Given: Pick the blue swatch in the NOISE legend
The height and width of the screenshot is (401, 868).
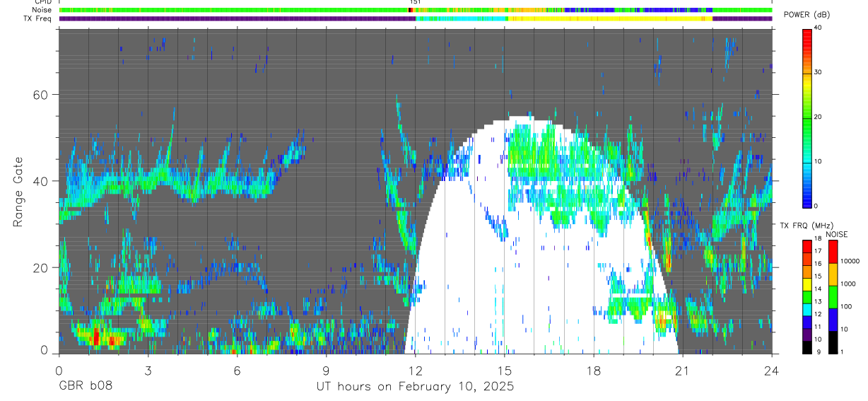Looking at the screenshot, I should (833, 318).
